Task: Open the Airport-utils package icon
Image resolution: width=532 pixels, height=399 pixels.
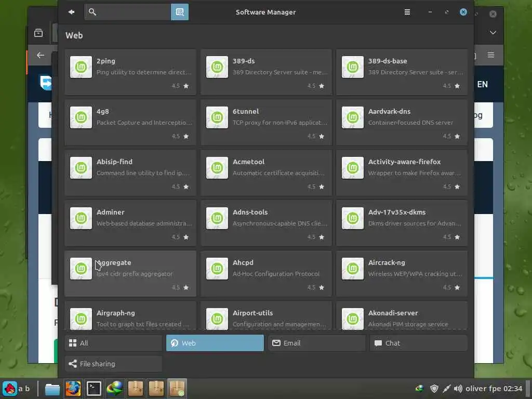Action: pos(217,318)
